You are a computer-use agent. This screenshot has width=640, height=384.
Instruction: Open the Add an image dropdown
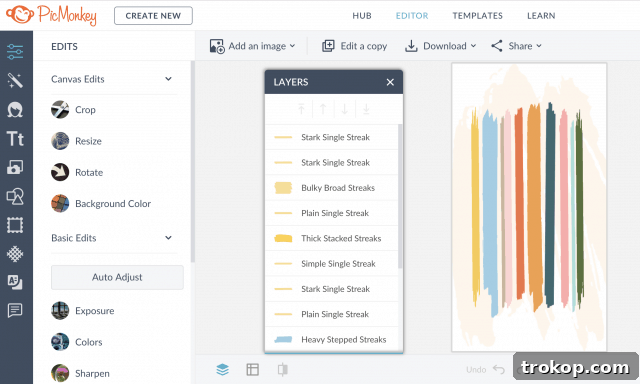[252, 46]
